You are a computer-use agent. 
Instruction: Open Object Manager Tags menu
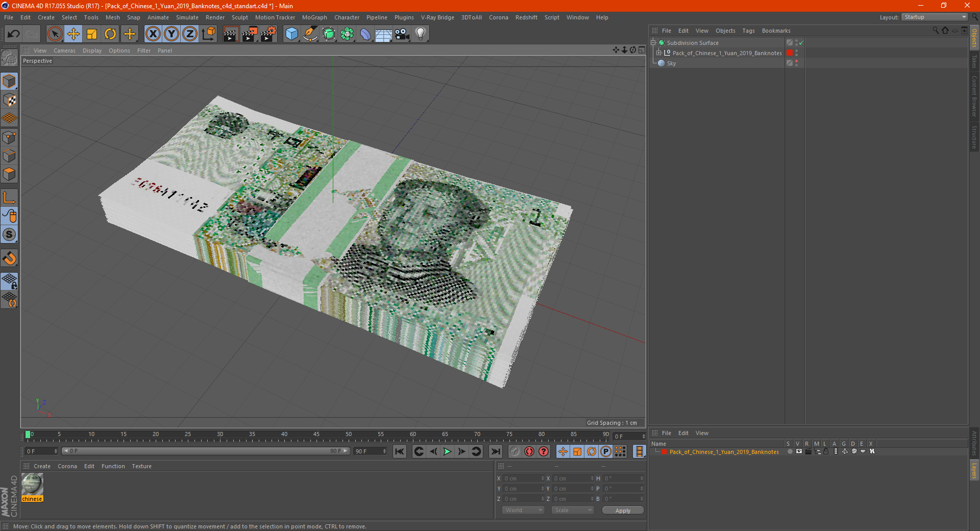coord(748,31)
